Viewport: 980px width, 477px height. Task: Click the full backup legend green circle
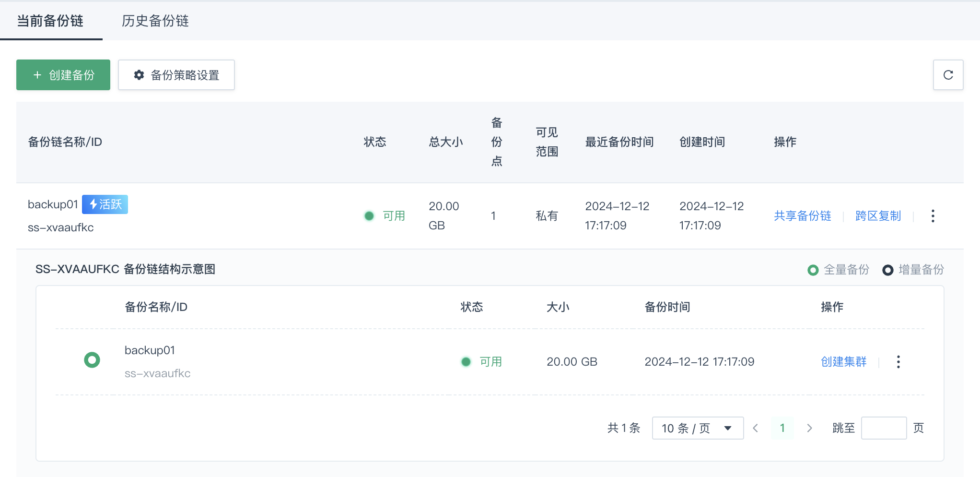(813, 270)
